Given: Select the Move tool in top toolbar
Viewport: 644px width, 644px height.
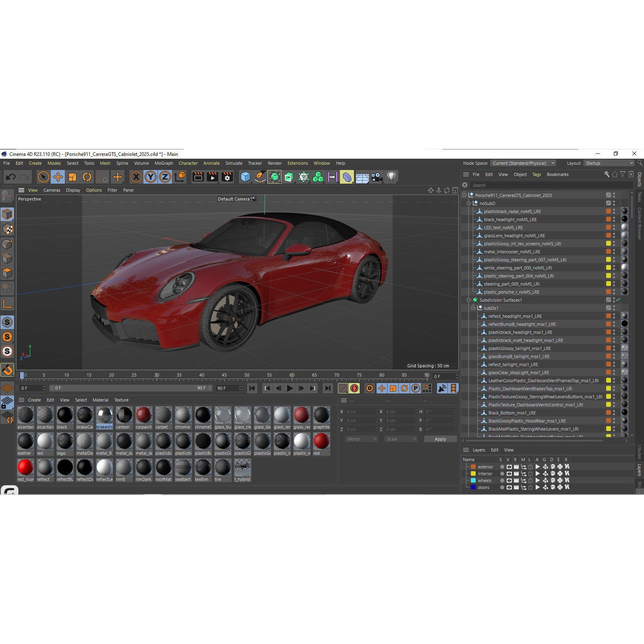Looking at the screenshot, I should (x=58, y=177).
